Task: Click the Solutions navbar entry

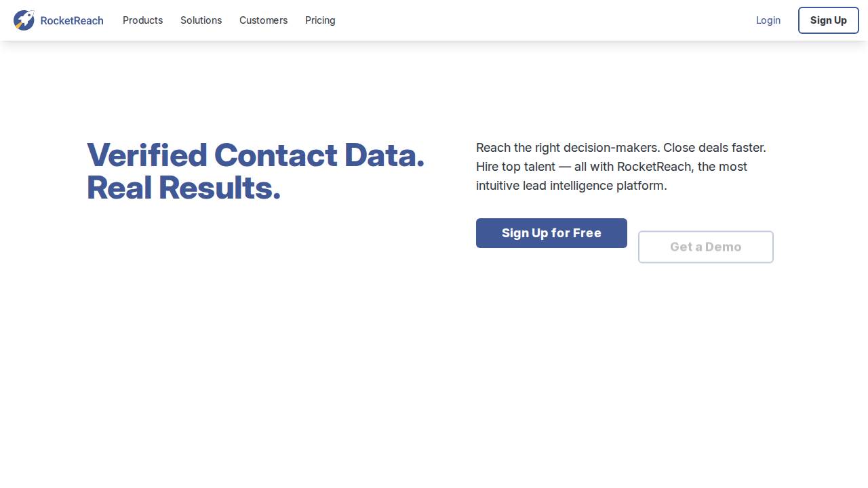Action: click(201, 20)
